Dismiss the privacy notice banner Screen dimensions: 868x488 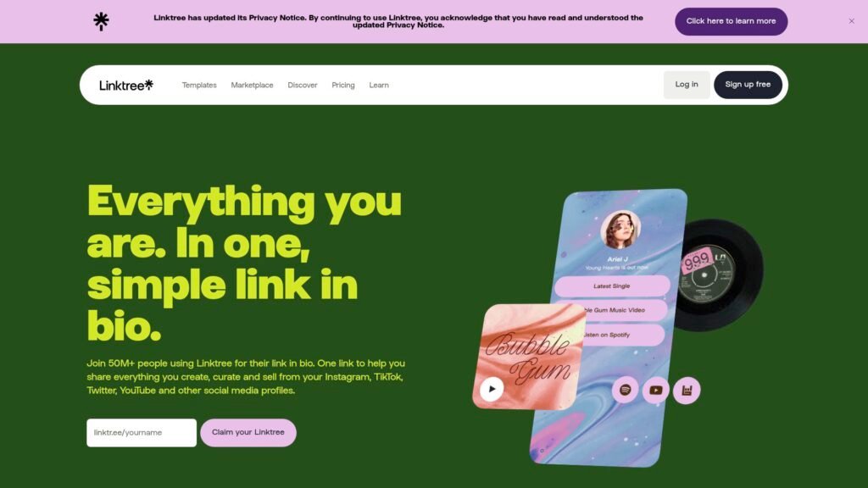point(851,21)
